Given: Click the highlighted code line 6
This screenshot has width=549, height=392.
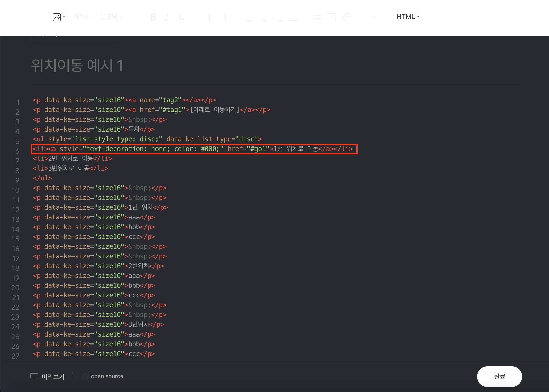Looking at the screenshot, I should coord(194,149).
